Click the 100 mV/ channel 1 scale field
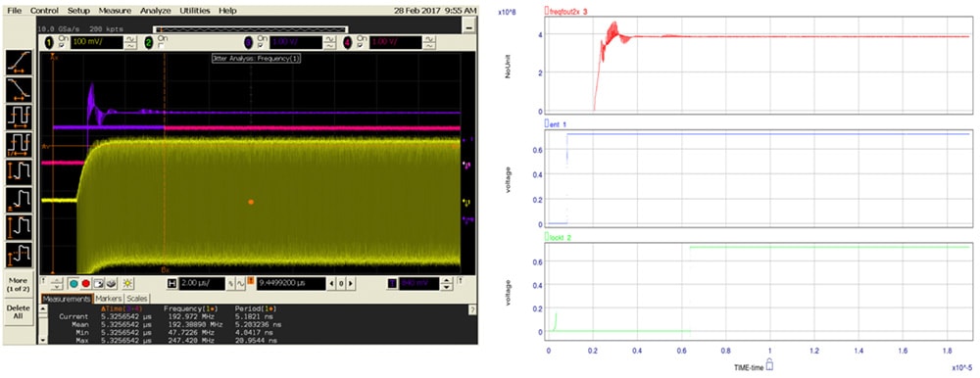Viewport: 980px width, 378px height. click(97, 42)
